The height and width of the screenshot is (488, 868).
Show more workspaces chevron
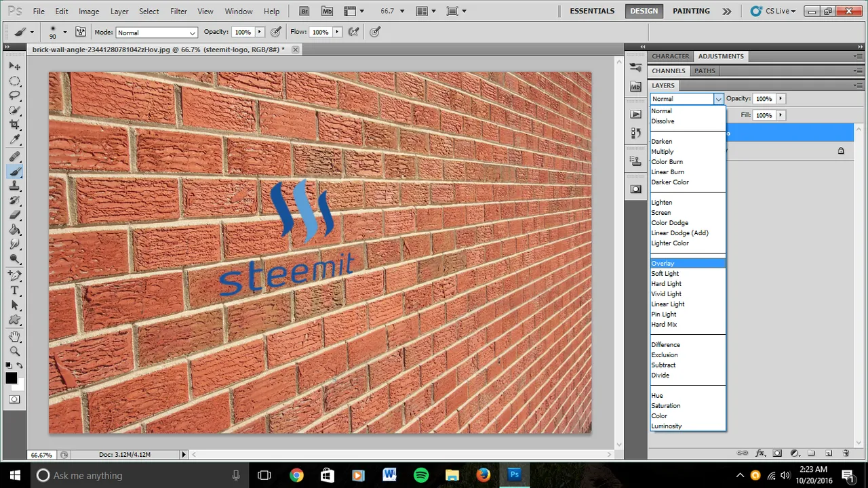pos(727,12)
